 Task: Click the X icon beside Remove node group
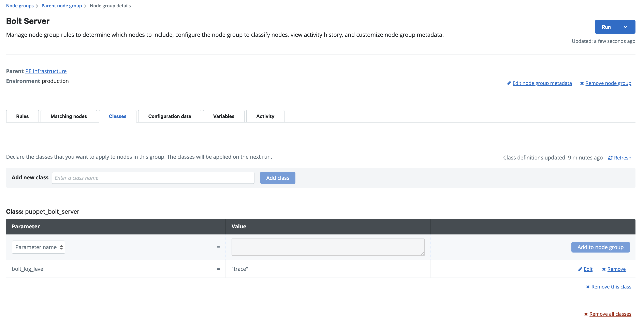tap(582, 83)
